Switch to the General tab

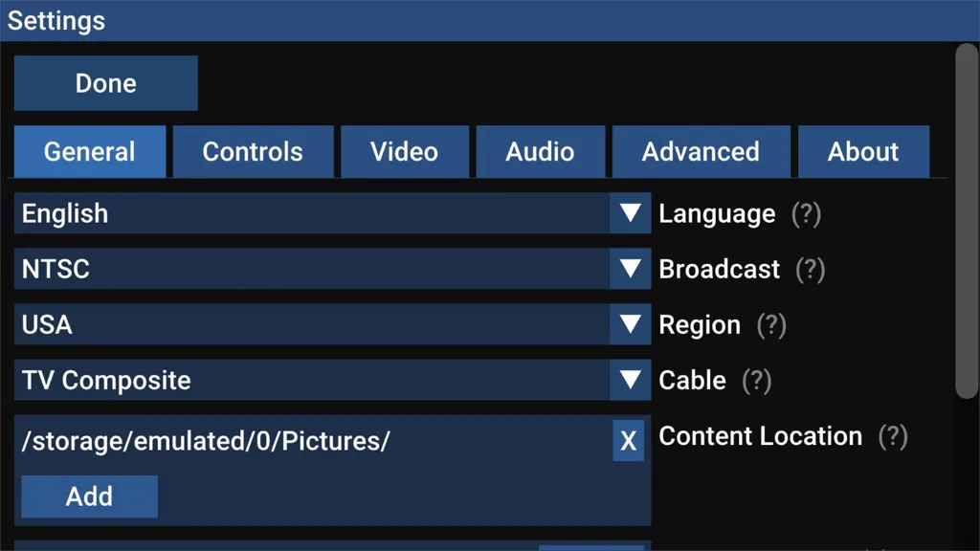click(90, 152)
